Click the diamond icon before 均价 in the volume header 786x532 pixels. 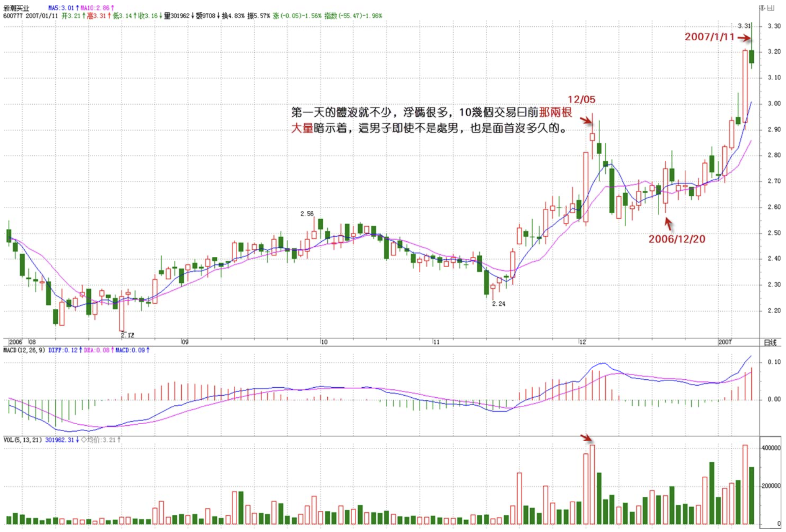click(83, 440)
